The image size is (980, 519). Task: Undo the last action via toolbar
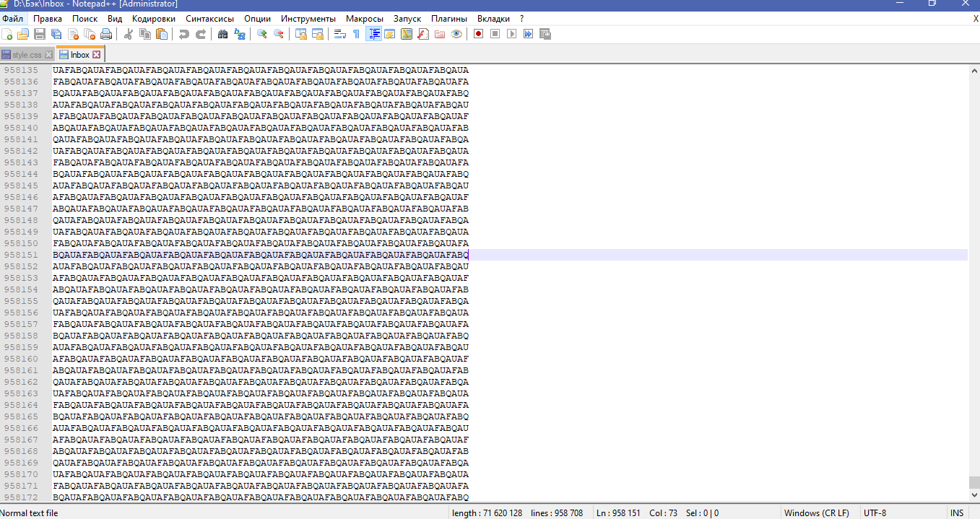(x=183, y=34)
